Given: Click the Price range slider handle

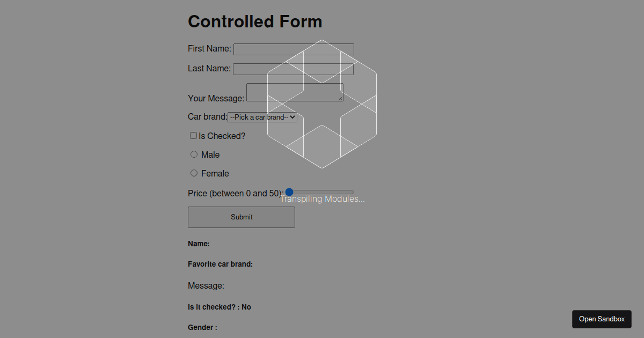Looking at the screenshot, I should click(x=289, y=192).
